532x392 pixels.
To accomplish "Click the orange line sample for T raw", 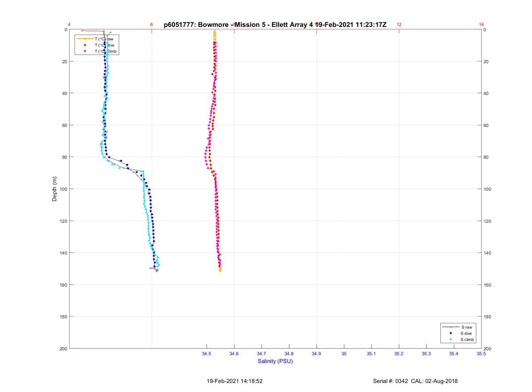I will point(84,39).
